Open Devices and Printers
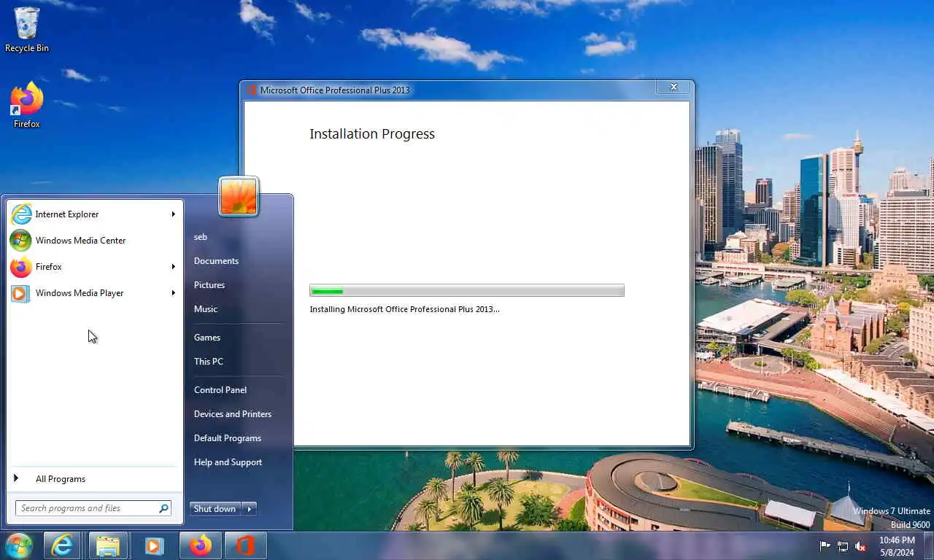 click(x=233, y=414)
